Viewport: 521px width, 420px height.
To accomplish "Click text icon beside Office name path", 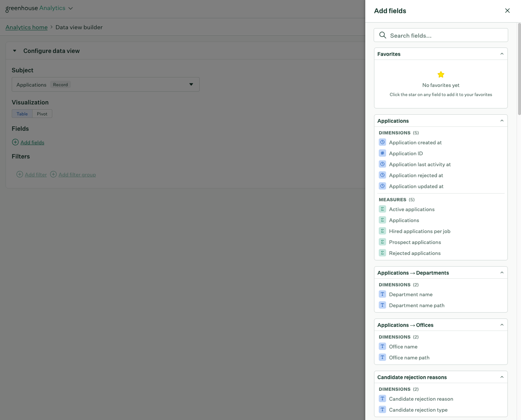I will [x=382, y=357].
